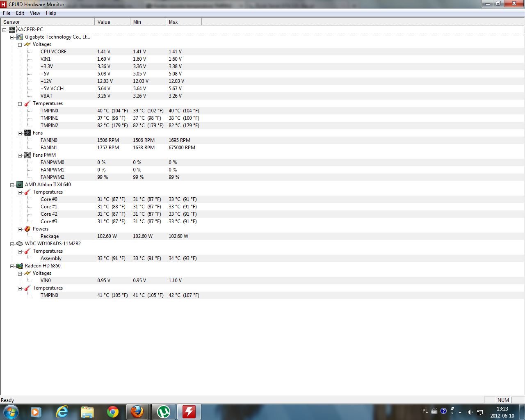Click the Gigabyte Technology motherboard icon

20,37
